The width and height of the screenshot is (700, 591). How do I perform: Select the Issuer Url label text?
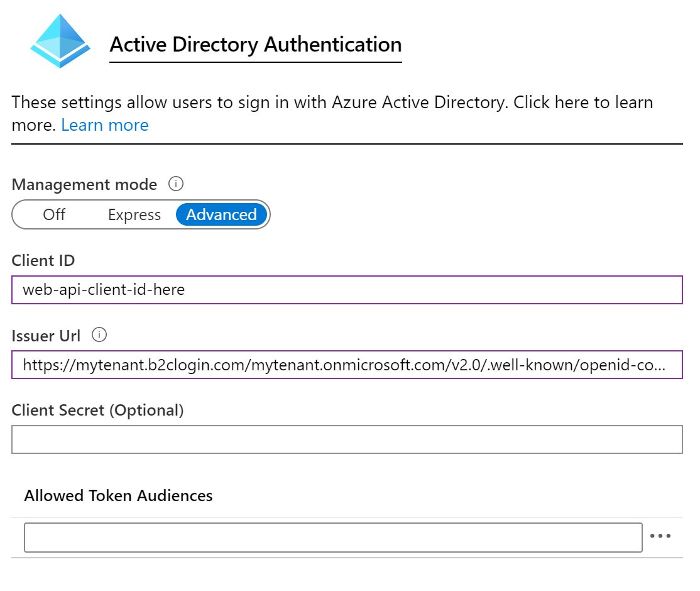point(46,336)
